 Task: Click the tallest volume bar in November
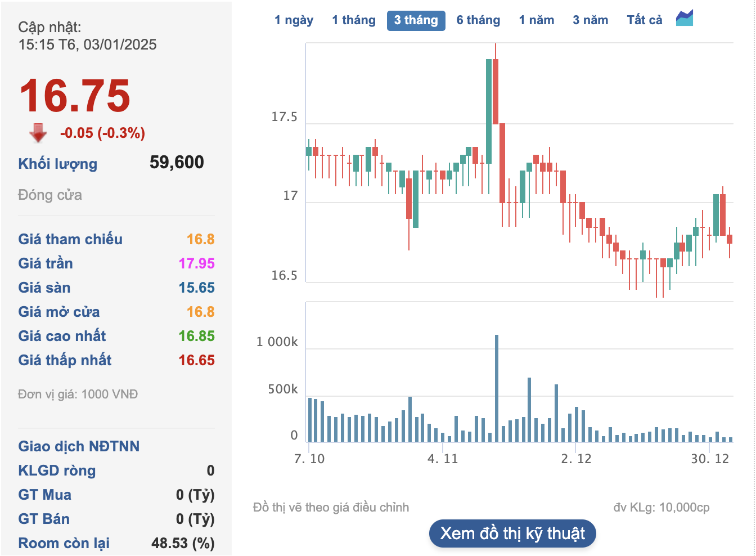point(497,388)
